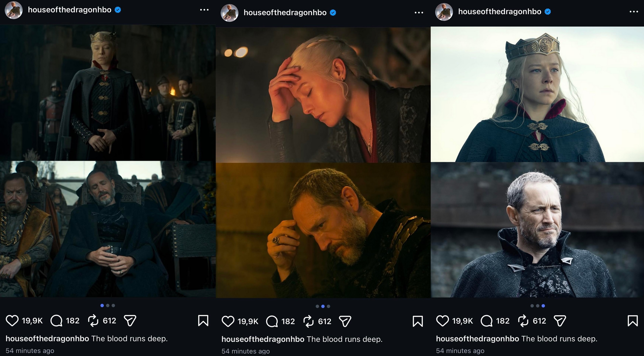Click the comment bubble on the first post
Screen dimensions: 644x356
tap(57, 321)
